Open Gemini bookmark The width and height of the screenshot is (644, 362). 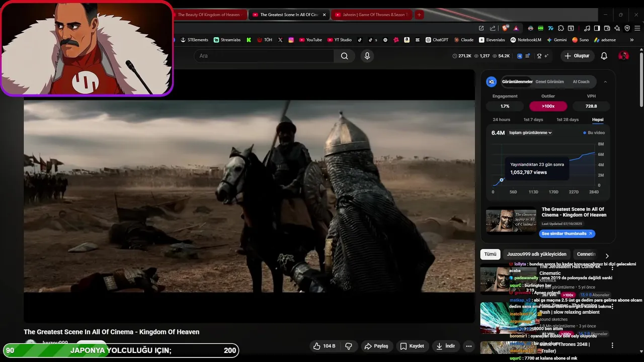[x=556, y=40]
